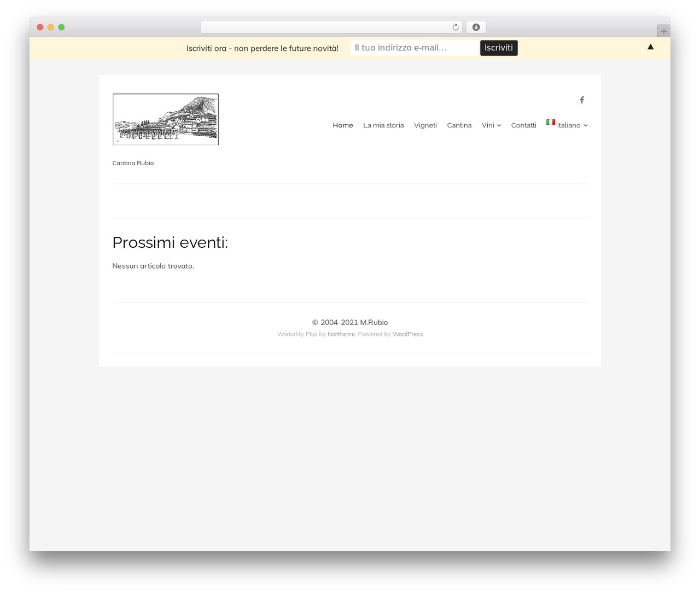Viewport: 700px width, 593px height.
Task: Open the Facebook icon link
Action: (x=582, y=100)
